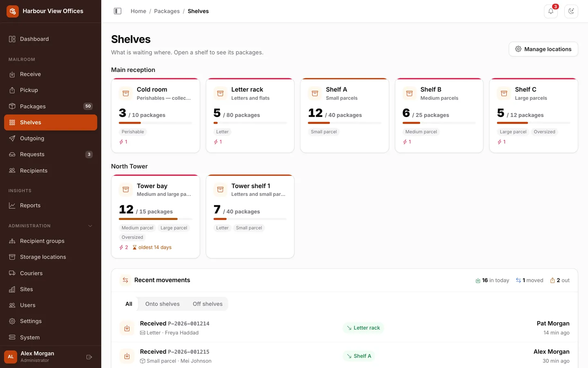This screenshot has width=588, height=368.
Task: Open Settings in the sidebar
Action: (51, 321)
